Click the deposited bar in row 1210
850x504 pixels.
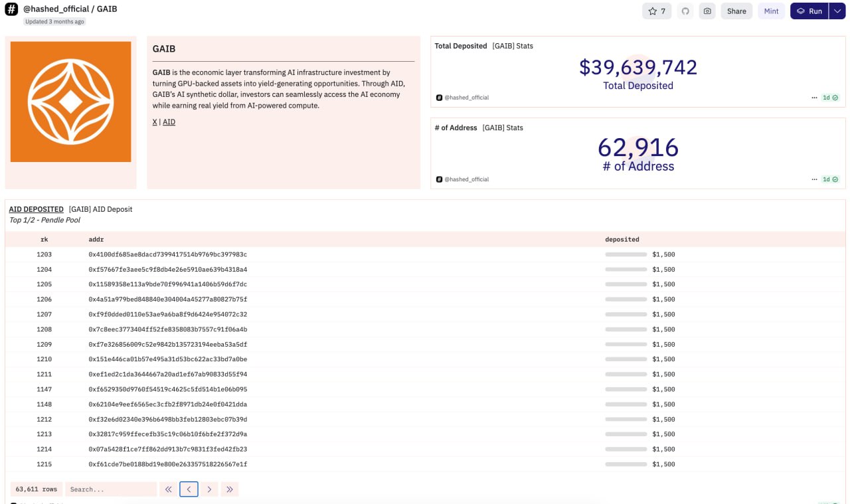point(626,359)
